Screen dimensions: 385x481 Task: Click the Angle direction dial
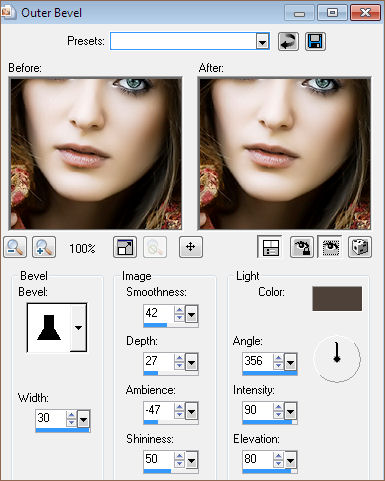click(x=337, y=359)
